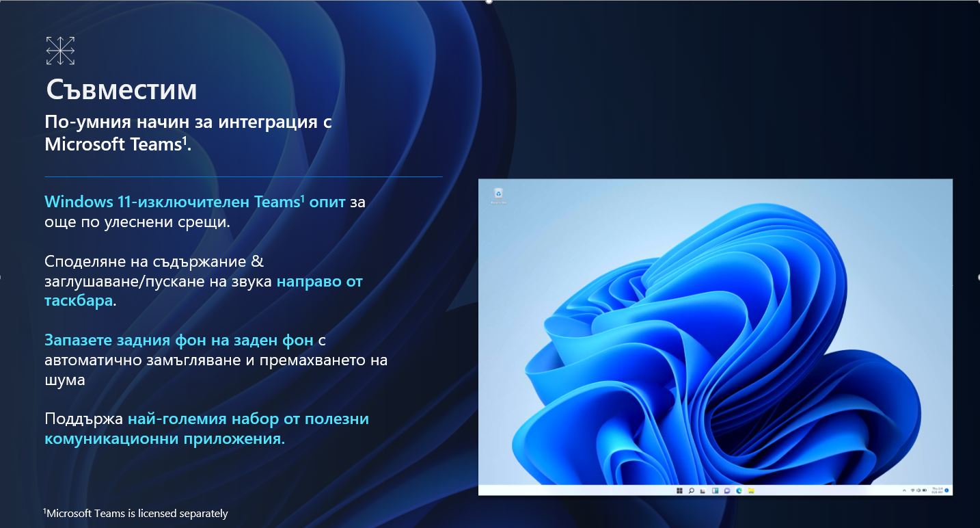Open Task View on the taskbar
Viewport: 980px width, 528px height.
(703, 491)
